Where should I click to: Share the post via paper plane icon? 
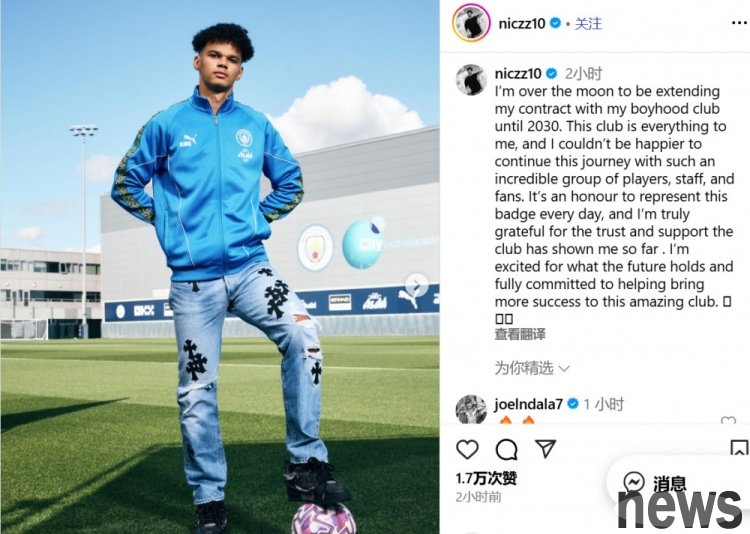[x=546, y=449]
